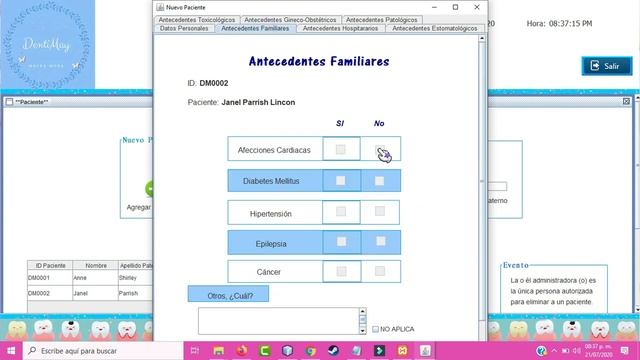Open the cube-shaped taskbar icon
The image size is (640, 360).
coord(287,351)
